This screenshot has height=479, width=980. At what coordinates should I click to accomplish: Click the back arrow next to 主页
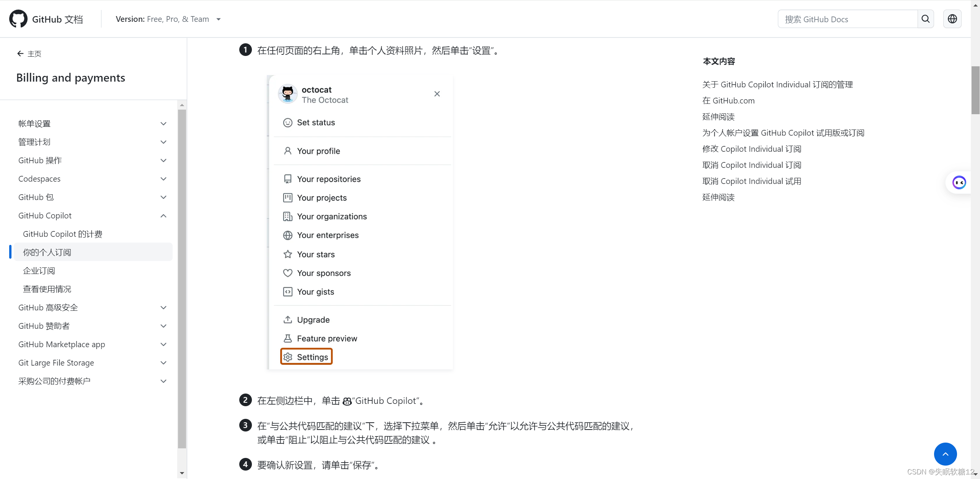click(20, 54)
